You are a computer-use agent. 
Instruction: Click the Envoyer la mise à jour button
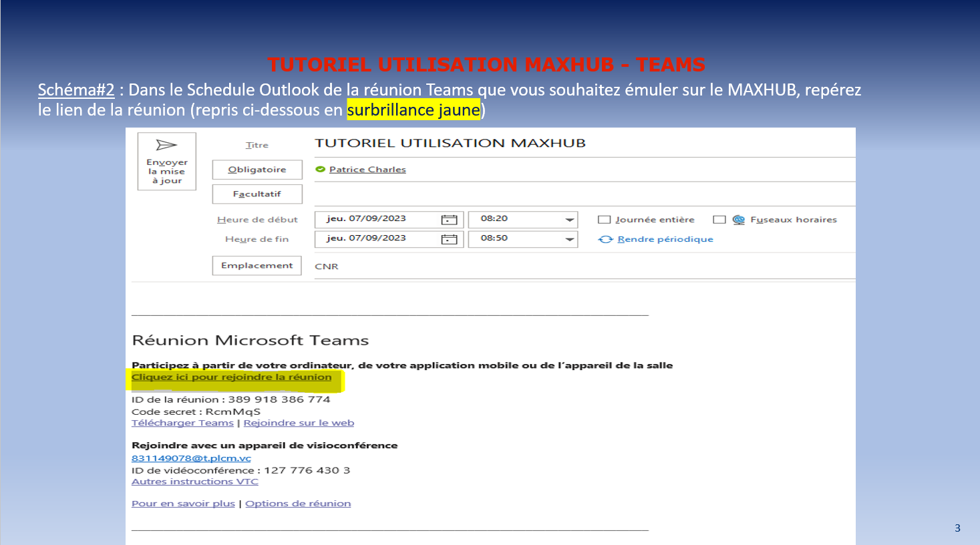click(167, 162)
